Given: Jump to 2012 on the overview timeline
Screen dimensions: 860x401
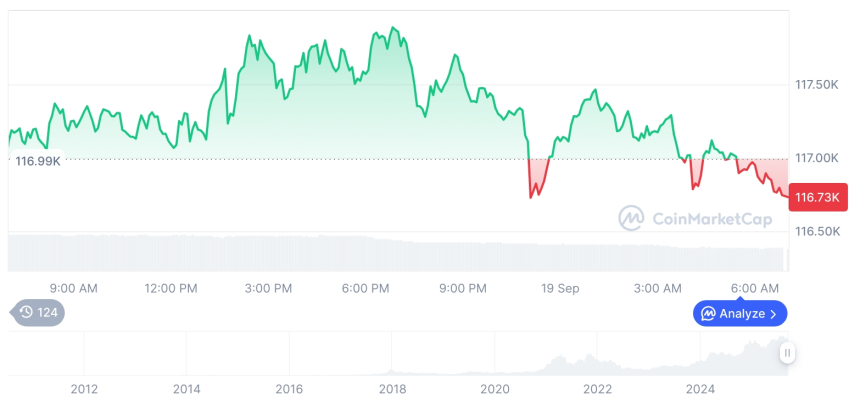Looking at the screenshot, I should point(84,388).
